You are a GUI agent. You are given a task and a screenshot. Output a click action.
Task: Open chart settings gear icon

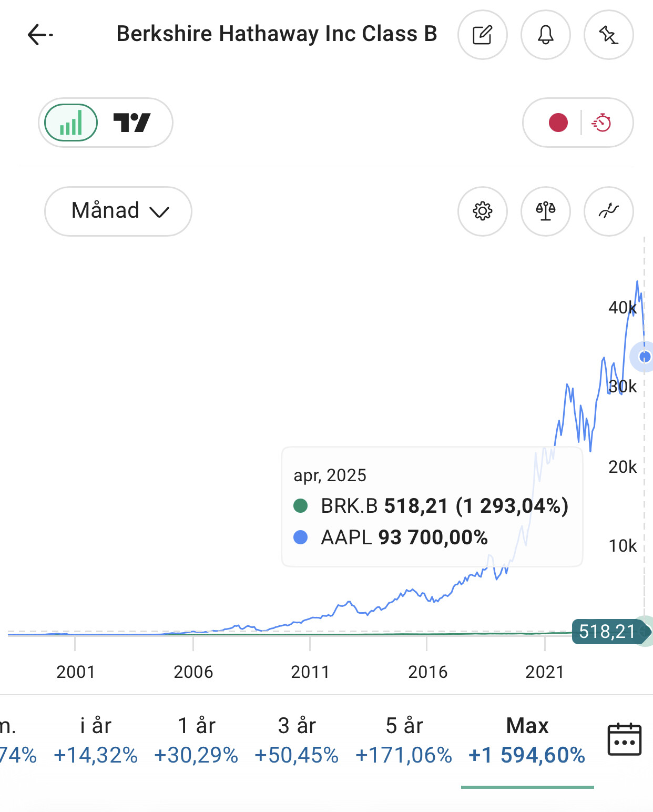(482, 211)
